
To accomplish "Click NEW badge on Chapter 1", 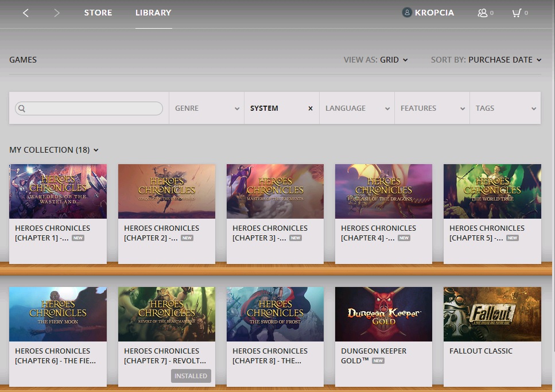I will [x=78, y=238].
